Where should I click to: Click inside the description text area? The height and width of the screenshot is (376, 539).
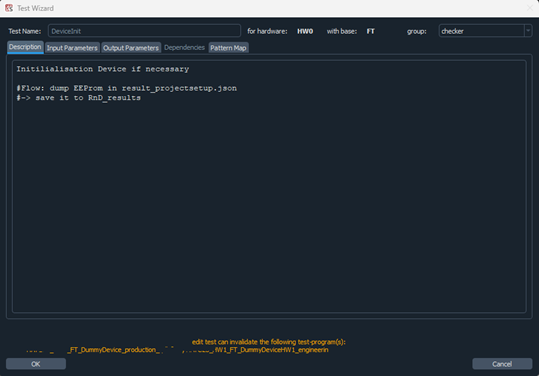(269, 186)
